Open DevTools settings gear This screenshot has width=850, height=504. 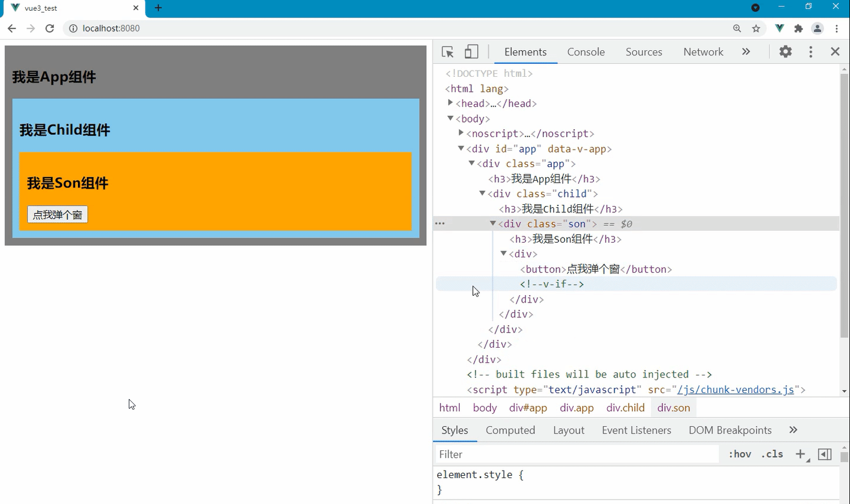click(x=786, y=52)
